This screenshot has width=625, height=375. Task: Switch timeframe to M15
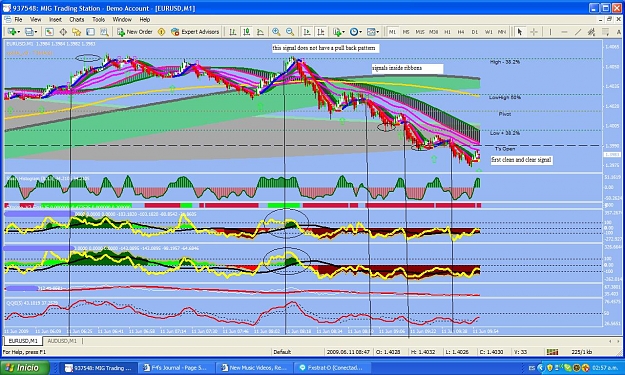(420, 32)
